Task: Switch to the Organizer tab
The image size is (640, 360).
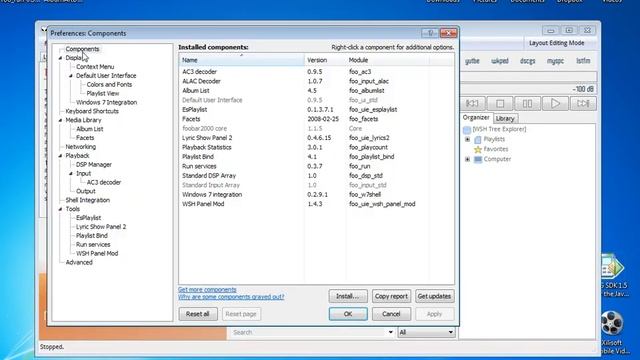Action: pos(476,118)
